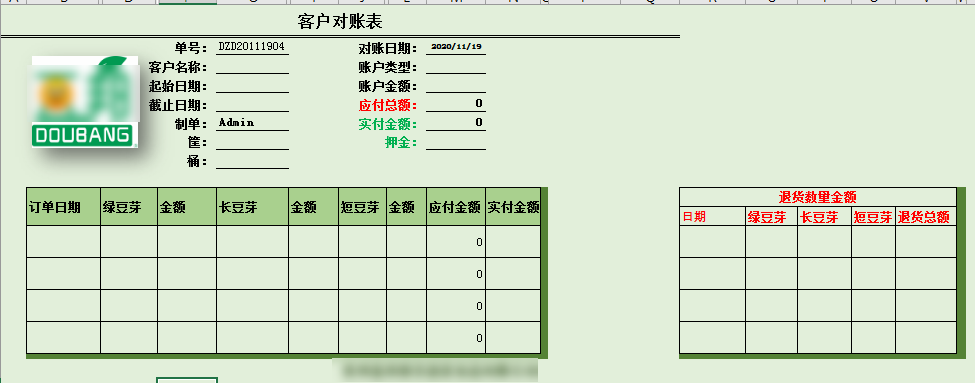The image size is (975, 383).
Task: Click the blank 客户名称 input field
Action: tap(252, 67)
